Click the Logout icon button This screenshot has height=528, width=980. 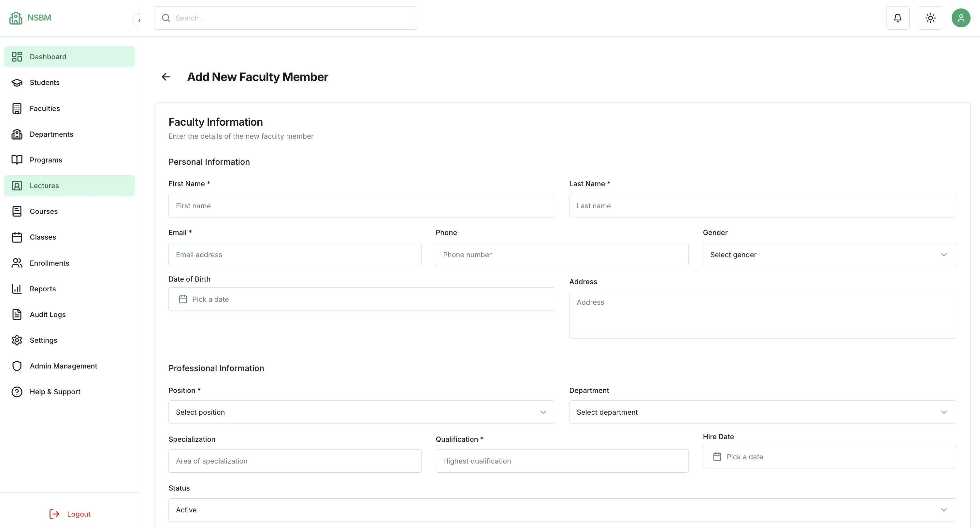[54, 514]
